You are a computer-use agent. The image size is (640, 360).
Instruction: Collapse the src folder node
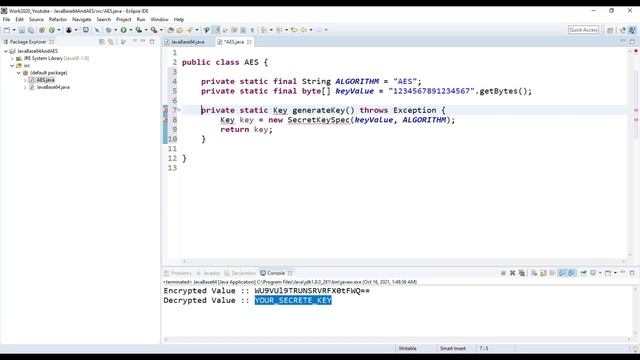[x=12, y=65]
